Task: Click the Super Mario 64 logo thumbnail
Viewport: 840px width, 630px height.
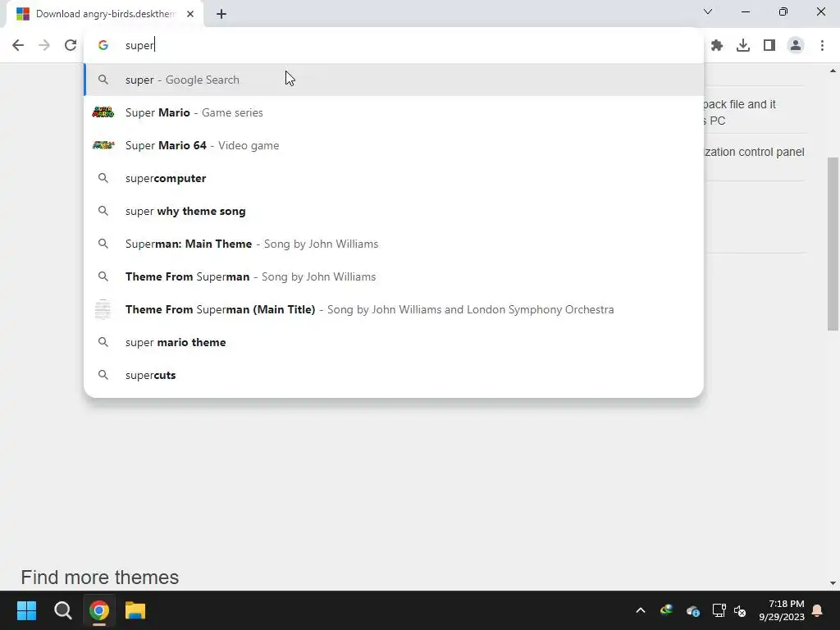Action: tap(103, 145)
